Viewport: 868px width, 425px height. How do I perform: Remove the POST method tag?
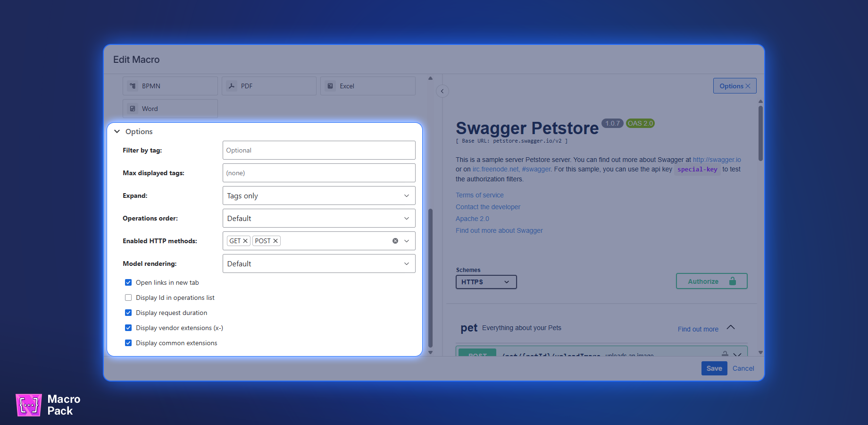point(275,241)
